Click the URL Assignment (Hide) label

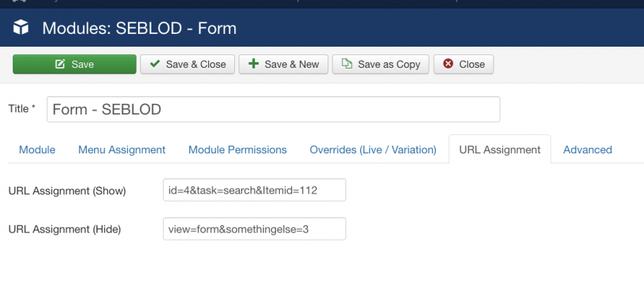(64, 229)
